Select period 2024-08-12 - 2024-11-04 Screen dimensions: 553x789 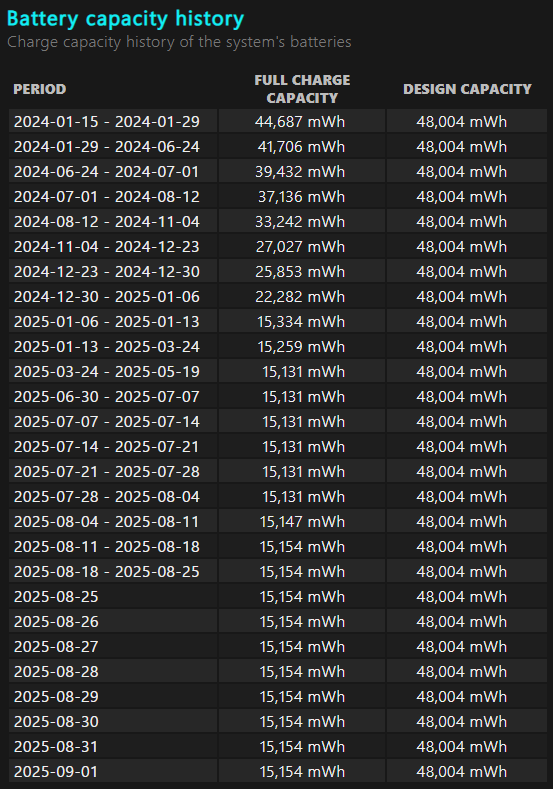[107, 222]
